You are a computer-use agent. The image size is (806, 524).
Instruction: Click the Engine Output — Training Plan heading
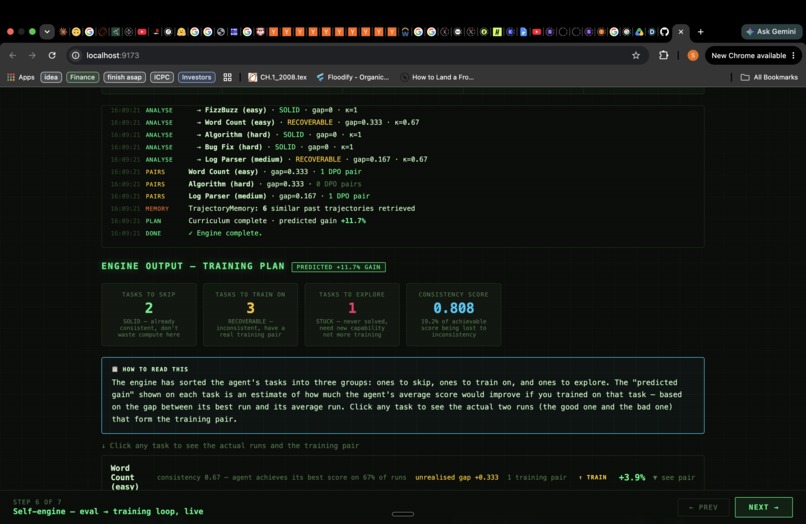[x=193, y=266]
